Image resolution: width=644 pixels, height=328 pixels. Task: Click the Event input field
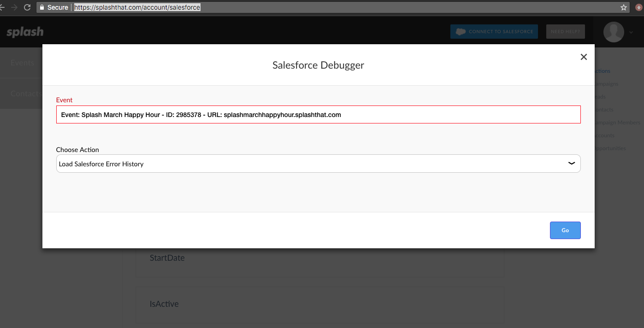click(318, 115)
